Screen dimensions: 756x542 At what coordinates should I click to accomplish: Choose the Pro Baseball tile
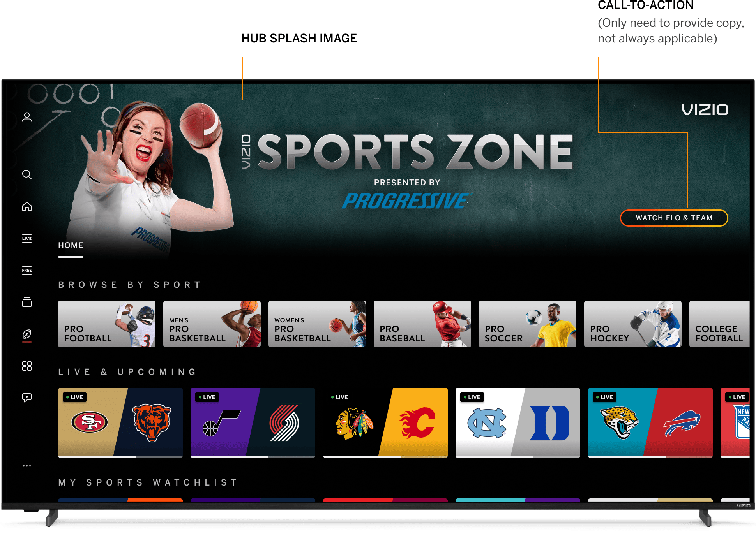422,324
